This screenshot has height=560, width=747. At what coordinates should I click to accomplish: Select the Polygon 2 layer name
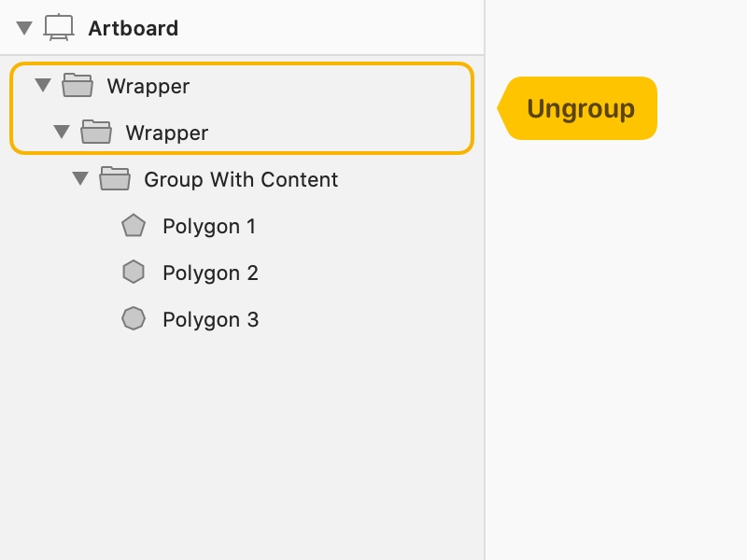click(x=211, y=273)
